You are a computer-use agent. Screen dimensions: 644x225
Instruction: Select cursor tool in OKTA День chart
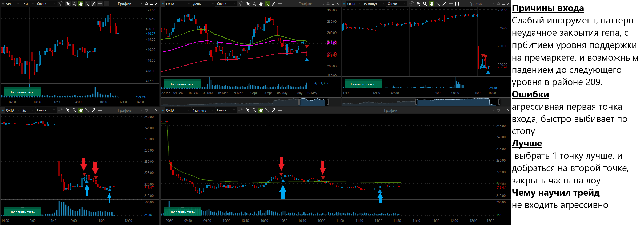pos(248,4)
